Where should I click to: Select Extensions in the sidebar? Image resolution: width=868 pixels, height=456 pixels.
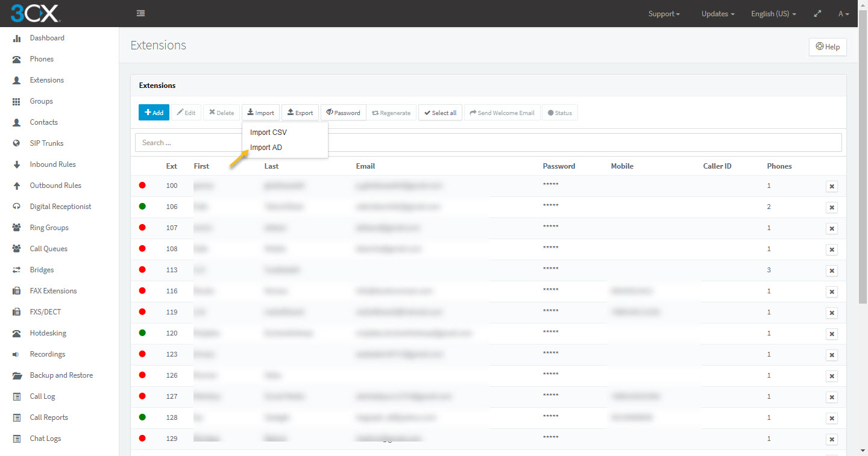point(46,80)
